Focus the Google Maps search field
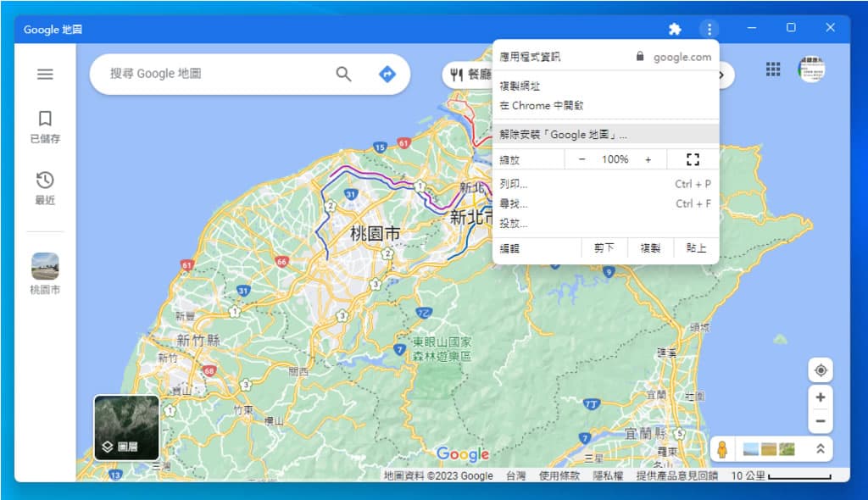Screen dimensions: 868x500 pyautogui.click(x=219, y=74)
